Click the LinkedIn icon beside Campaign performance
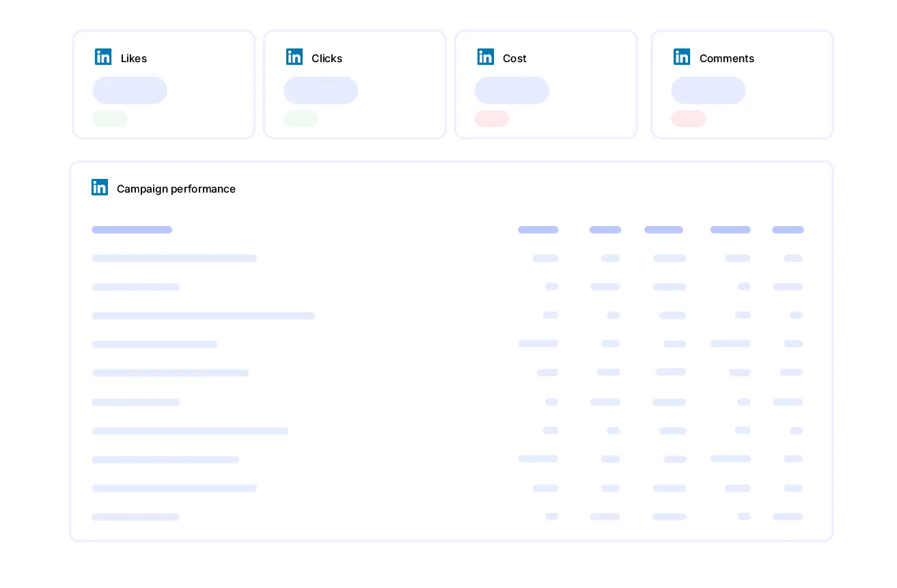 pyautogui.click(x=100, y=187)
